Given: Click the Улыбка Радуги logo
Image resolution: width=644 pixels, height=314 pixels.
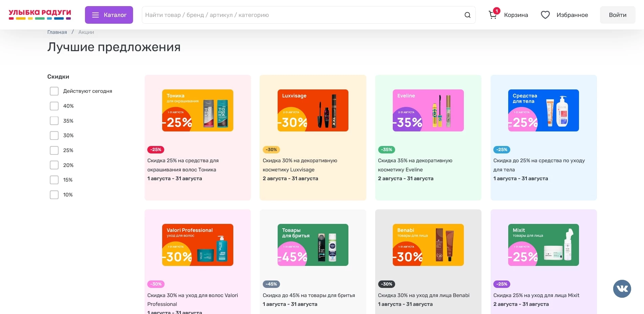Looking at the screenshot, I should click(x=40, y=15).
